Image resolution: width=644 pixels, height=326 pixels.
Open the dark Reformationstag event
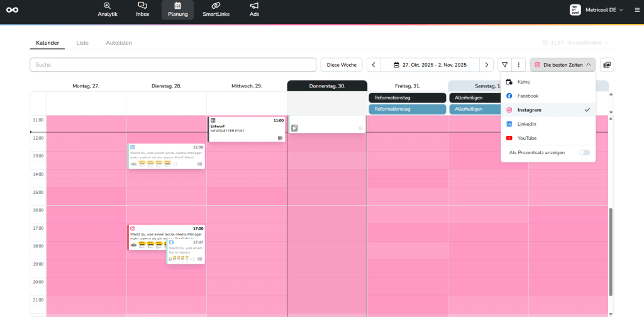click(x=407, y=98)
